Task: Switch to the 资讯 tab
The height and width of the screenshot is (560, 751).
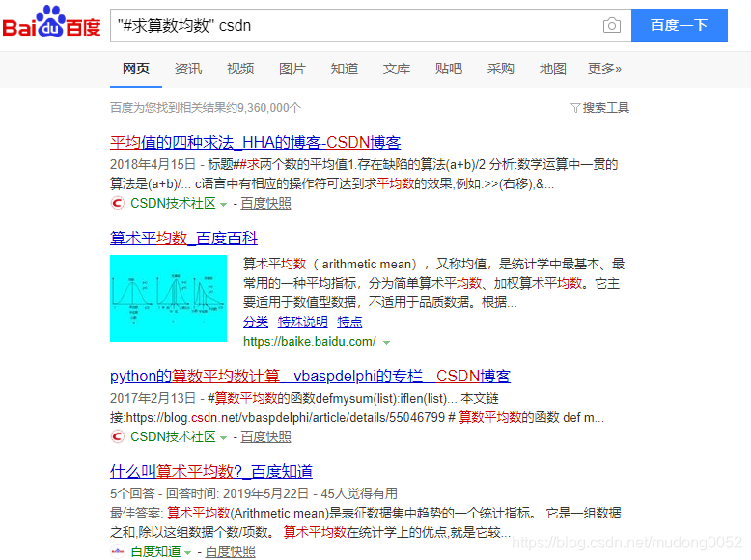Action: (x=188, y=69)
